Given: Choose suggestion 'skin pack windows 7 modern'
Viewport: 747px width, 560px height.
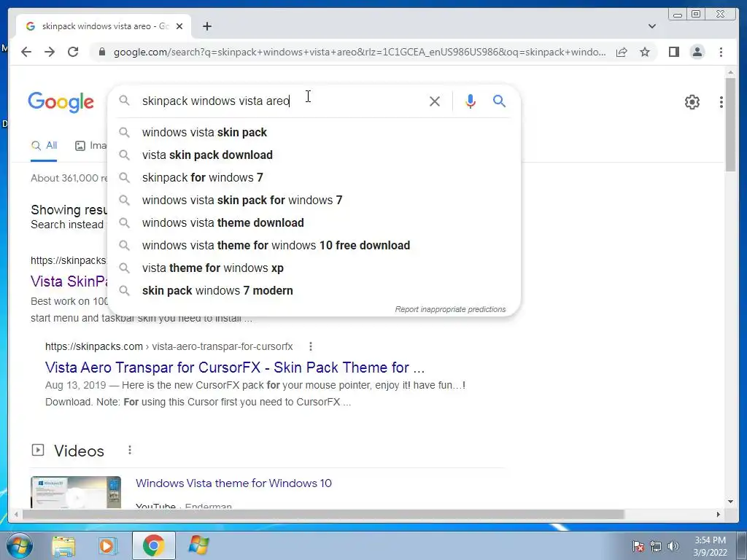Looking at the screenshot, I should click(x=314, y=290).
